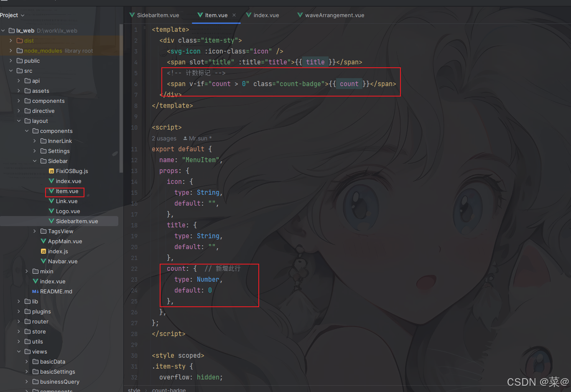This screenshot has width=571, height=392.
Task: Click the Mr.sun author annotation
Action: coord(198,138)
